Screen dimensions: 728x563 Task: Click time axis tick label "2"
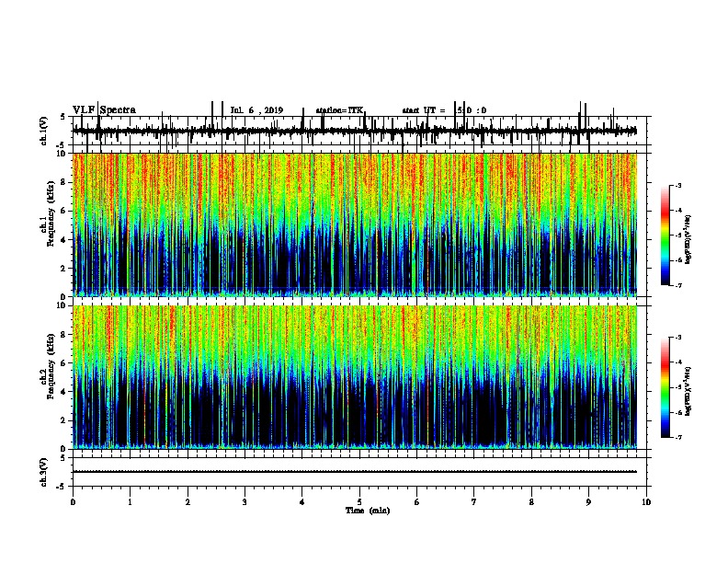188,502
